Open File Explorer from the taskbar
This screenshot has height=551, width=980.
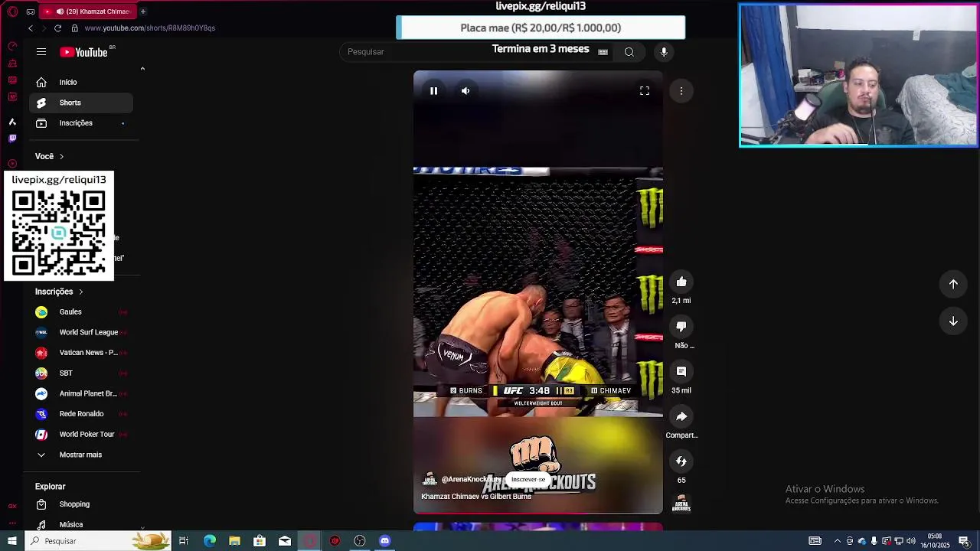pyautogui.click(x=234, y=541)
